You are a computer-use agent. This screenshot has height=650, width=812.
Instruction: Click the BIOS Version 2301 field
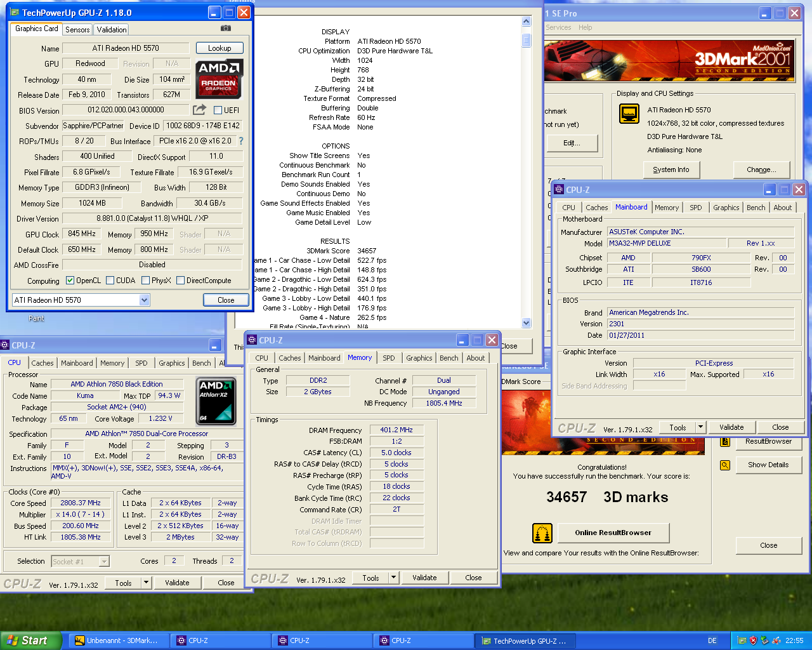700,324
